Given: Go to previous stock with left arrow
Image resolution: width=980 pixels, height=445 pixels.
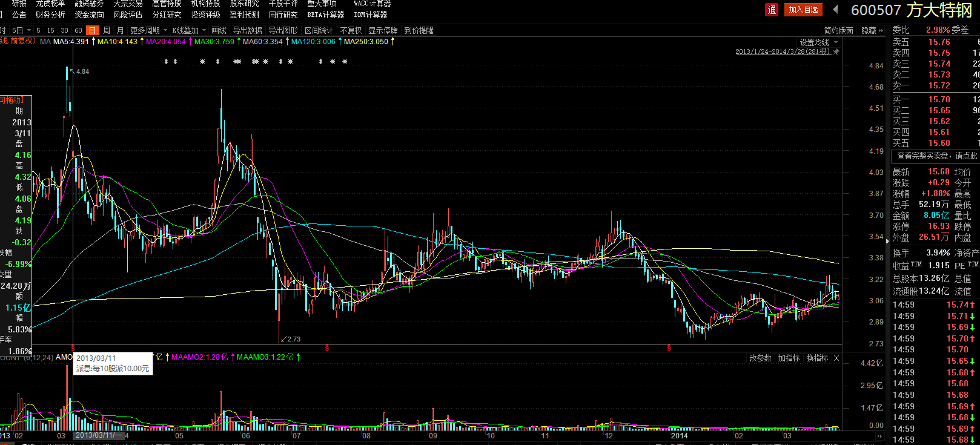Looking at the screenshot, I should click(x=836, y=10).
